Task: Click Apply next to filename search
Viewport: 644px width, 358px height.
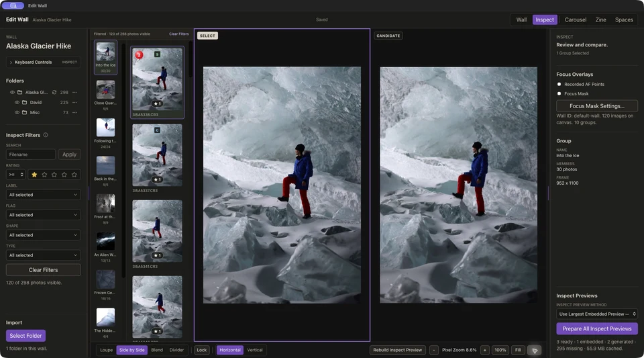Action: click(69, 154)
